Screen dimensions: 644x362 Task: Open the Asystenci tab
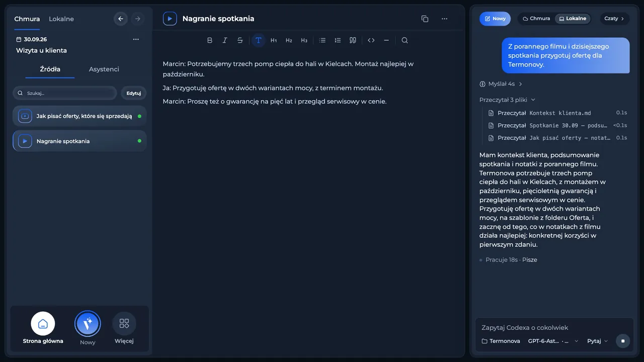(x=104, y=69)
